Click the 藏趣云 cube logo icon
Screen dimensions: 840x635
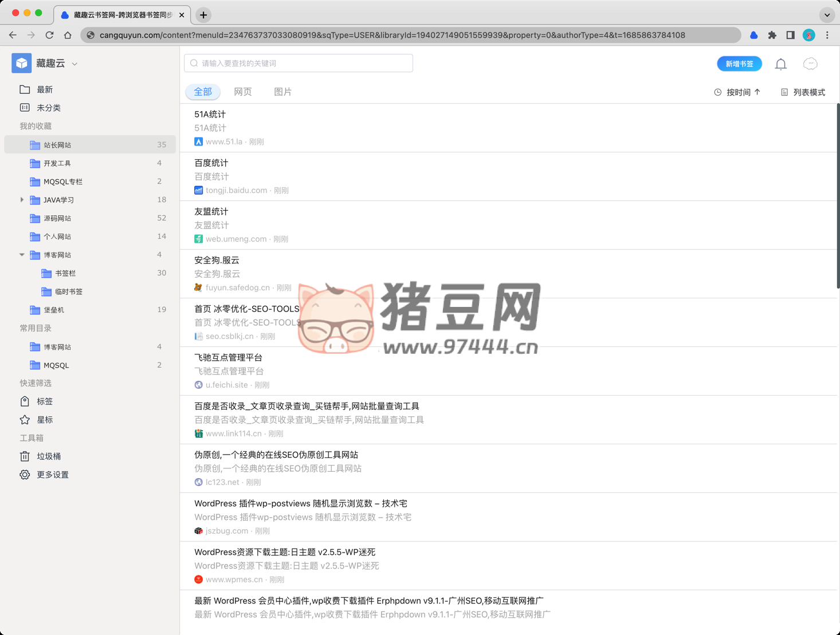pos(22,63)
